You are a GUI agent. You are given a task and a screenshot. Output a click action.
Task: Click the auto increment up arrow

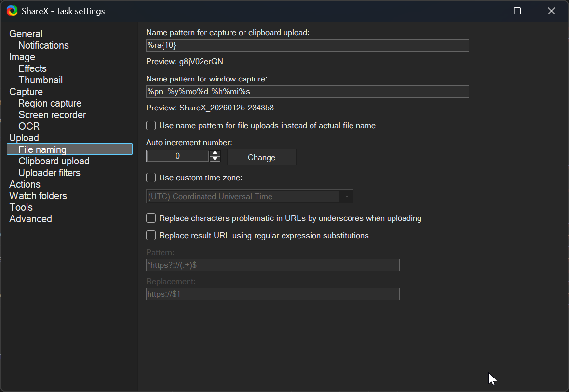click(x=215, y=153)
